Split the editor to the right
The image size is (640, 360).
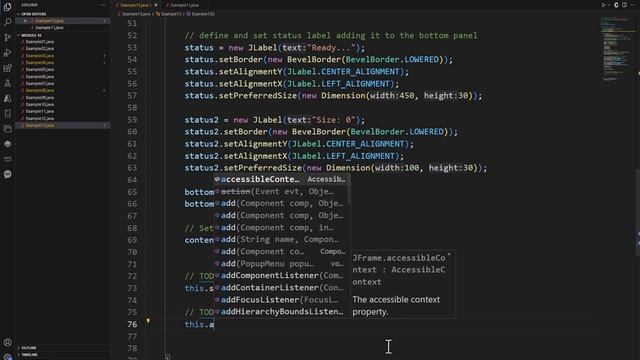point(624,5)
